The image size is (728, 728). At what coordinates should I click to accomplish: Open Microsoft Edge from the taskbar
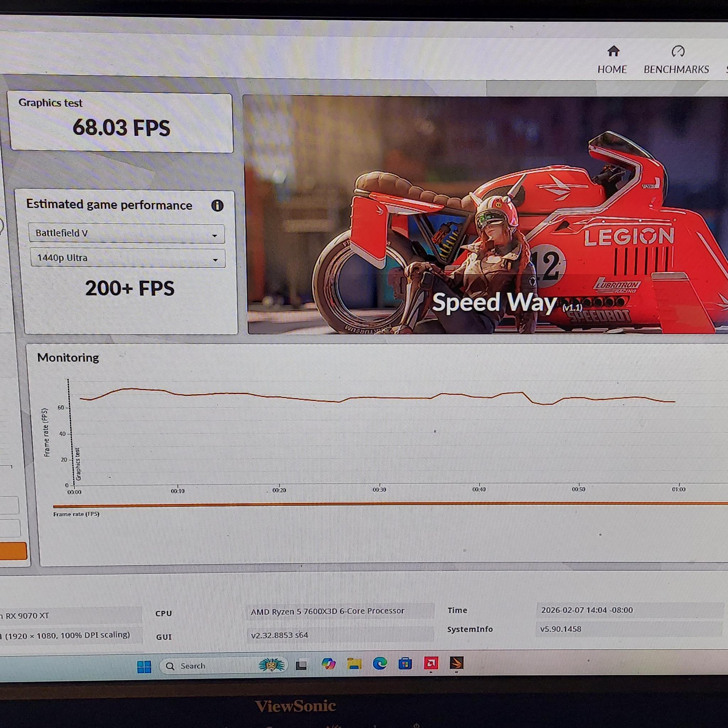380,663
